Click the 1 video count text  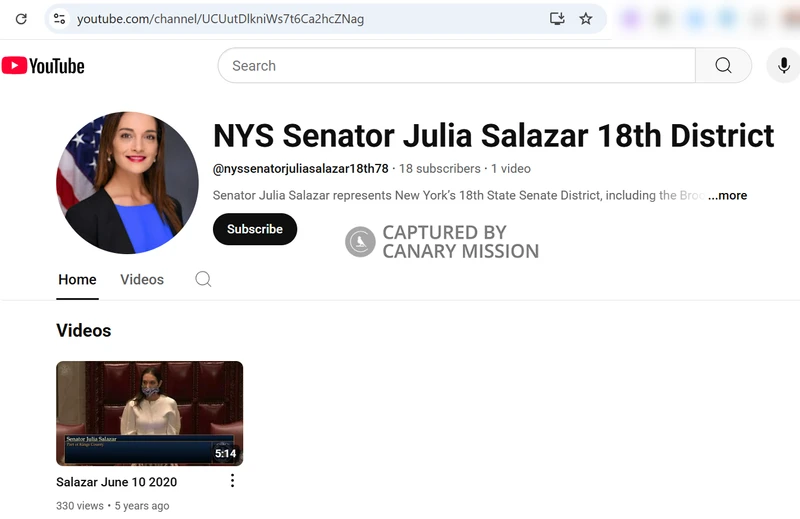click(511, 169)
